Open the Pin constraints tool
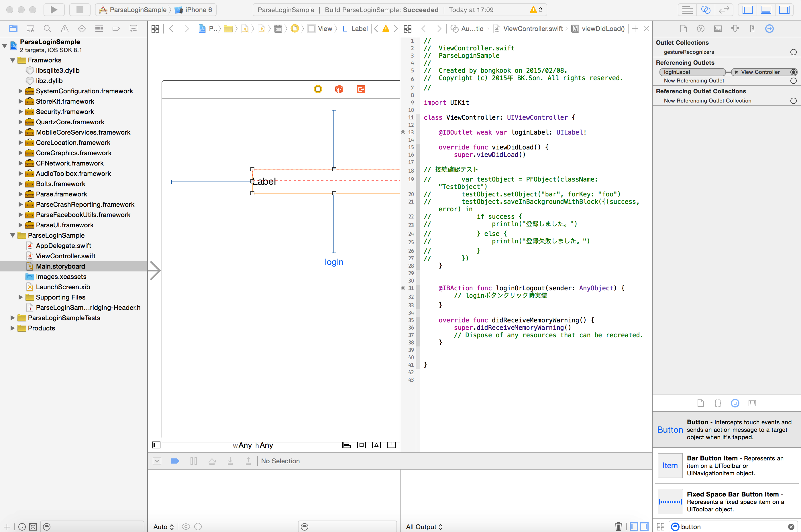 click(361, 445)
